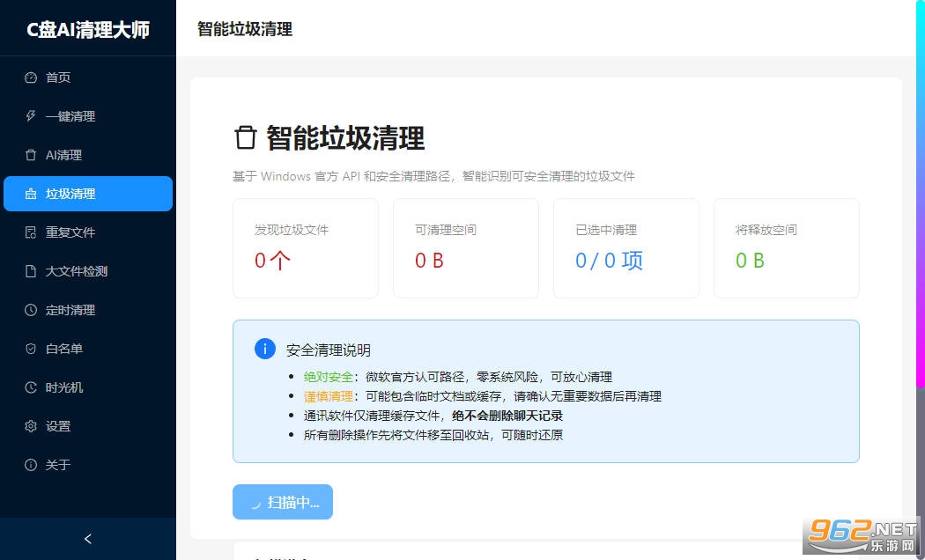Click the 安全清理说明 heading

329,350
